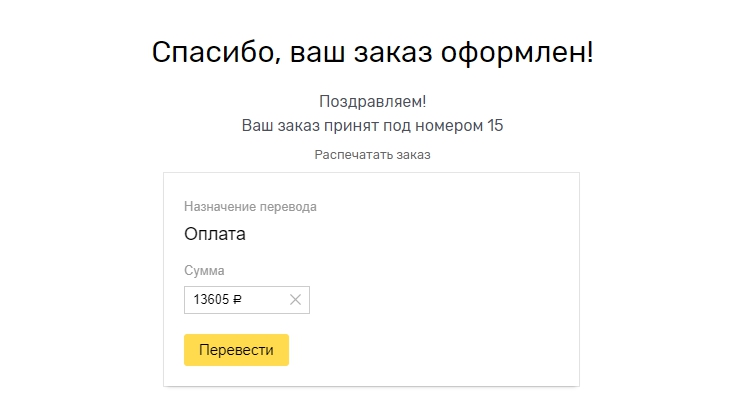Select the 13605 value in the amount box
This screenshot has height=408, width=740.
coord(211,299)
